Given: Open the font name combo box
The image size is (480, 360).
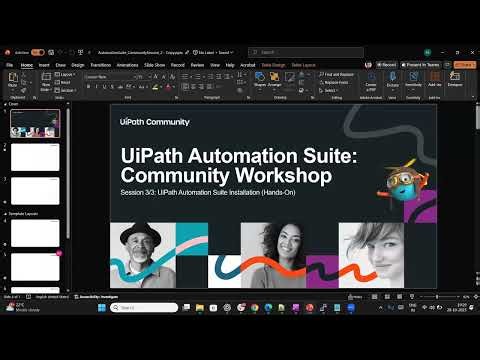Looking at the screenshot, I should [109, 77].
